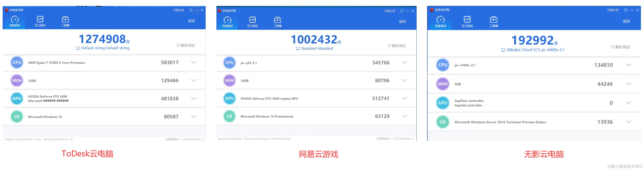Open 压力测试 tab in ToDesk window

(40, 21)
